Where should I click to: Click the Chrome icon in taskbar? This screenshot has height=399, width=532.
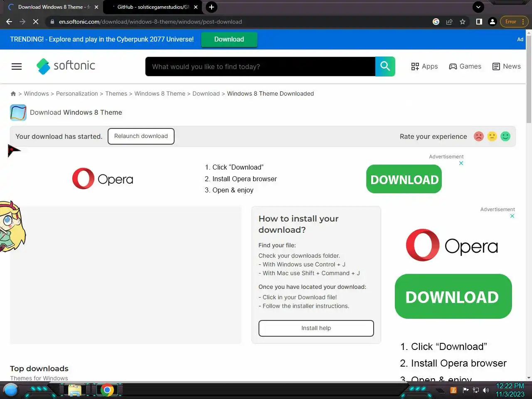click(x=107, y=390)
